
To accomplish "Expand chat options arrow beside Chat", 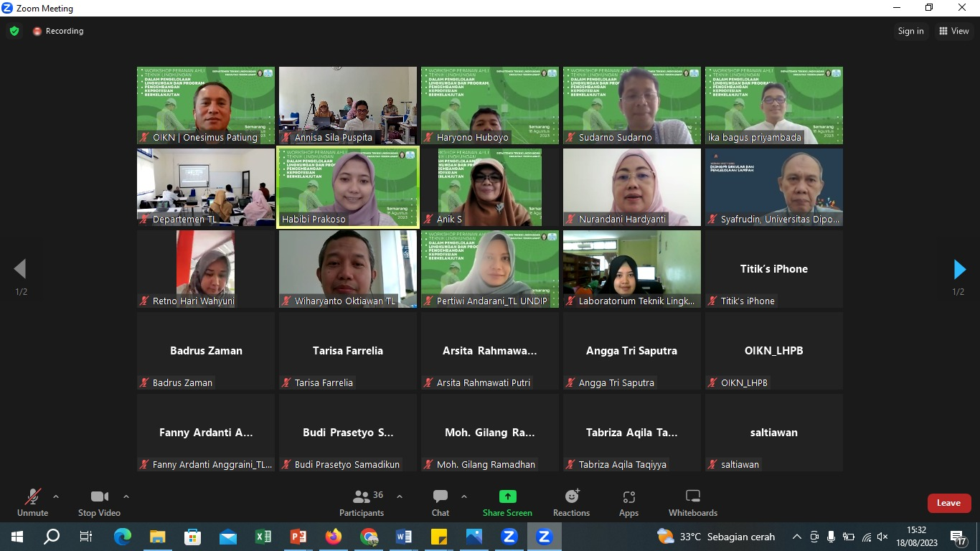I will coord(464,496).
